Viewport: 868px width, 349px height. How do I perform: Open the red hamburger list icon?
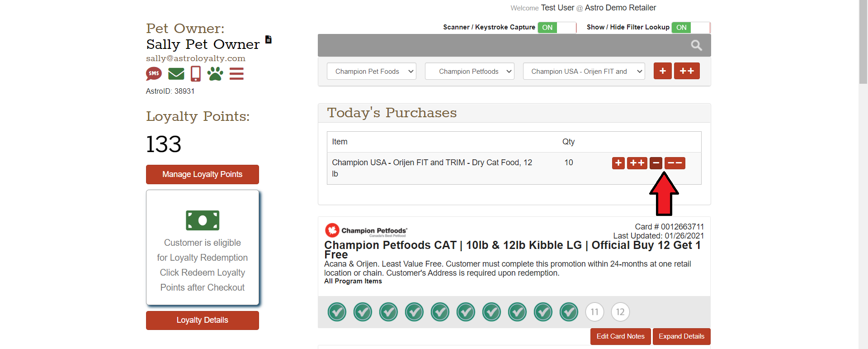pos(236,73)
